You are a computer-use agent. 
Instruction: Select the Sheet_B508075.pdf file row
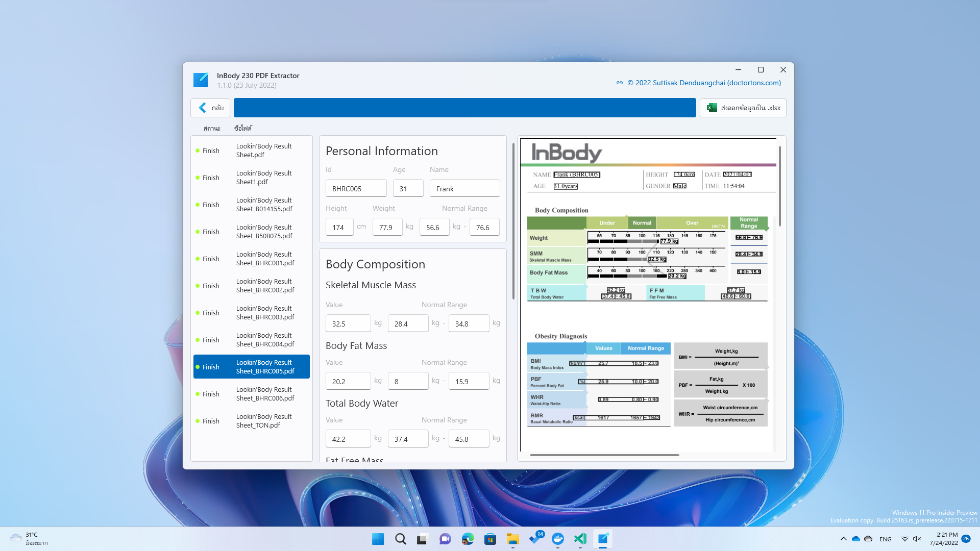coord(252,232)
